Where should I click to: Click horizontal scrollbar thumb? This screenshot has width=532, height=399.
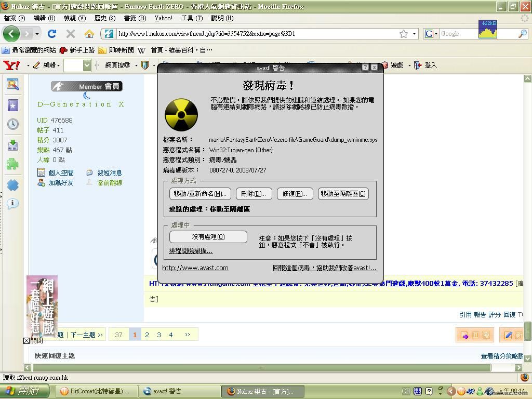[x=262, y=367]
